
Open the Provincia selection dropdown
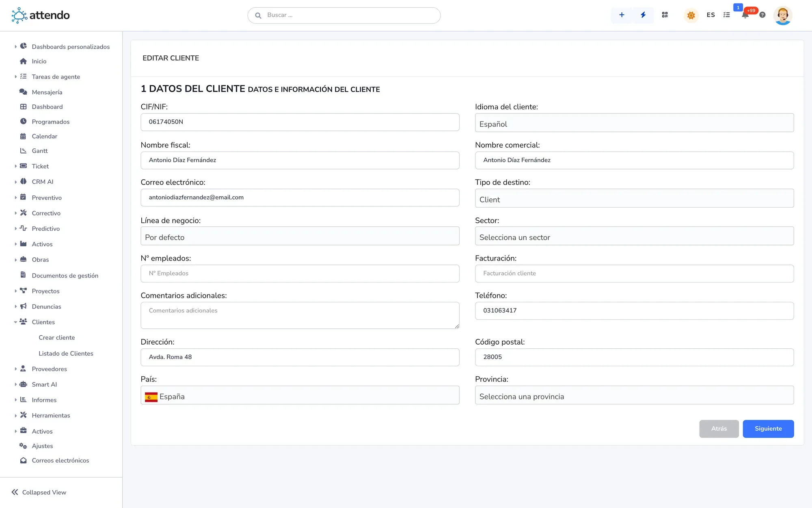(634, 395)
